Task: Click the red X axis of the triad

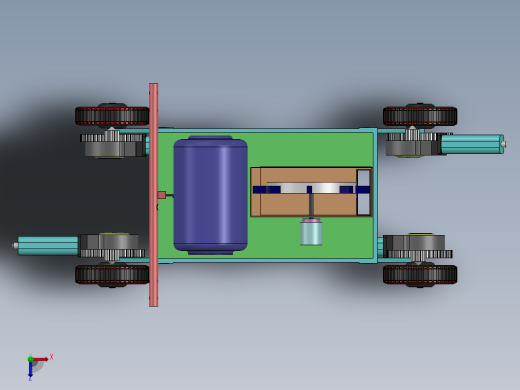Action: (x=41, y=359)
